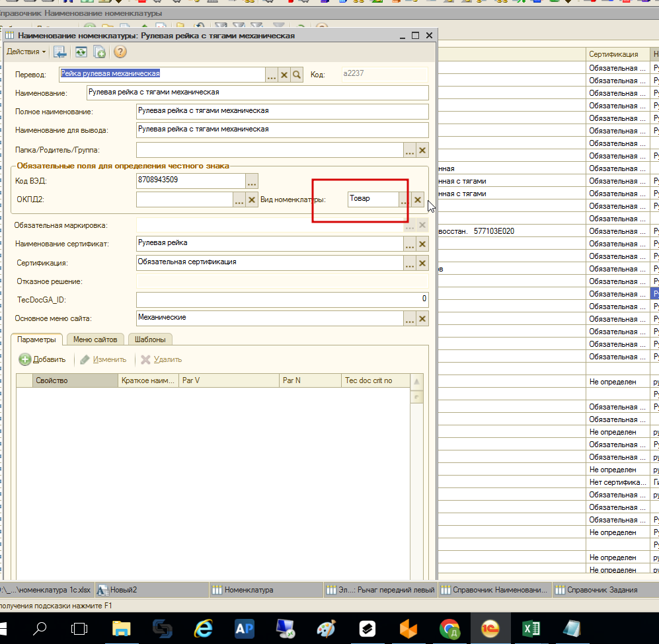Click the refresh icon in form toolbar
The height and width of the screenshot is (644, 659).
pos(81,52)
